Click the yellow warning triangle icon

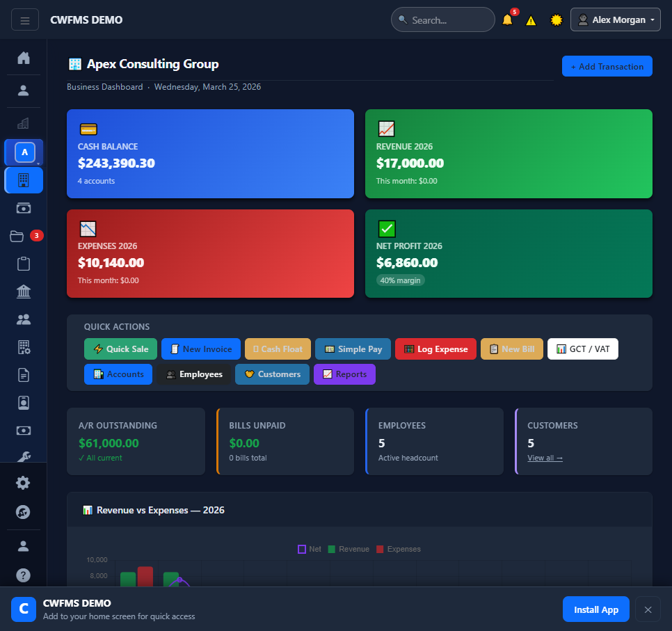coord(531,20)
